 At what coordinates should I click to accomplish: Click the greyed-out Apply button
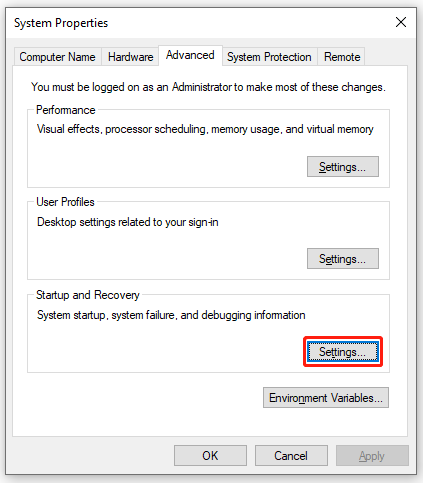(372, 455)
